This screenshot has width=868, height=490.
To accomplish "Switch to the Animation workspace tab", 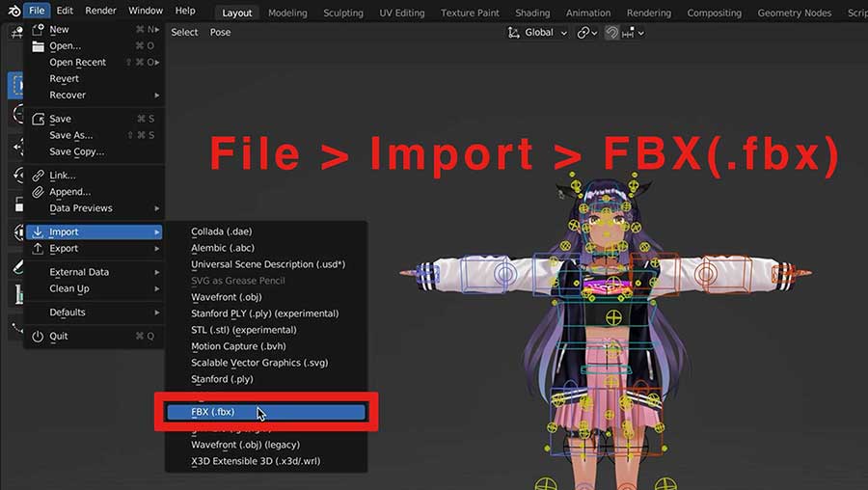I will pyautogui.click(x=588, y=13).
